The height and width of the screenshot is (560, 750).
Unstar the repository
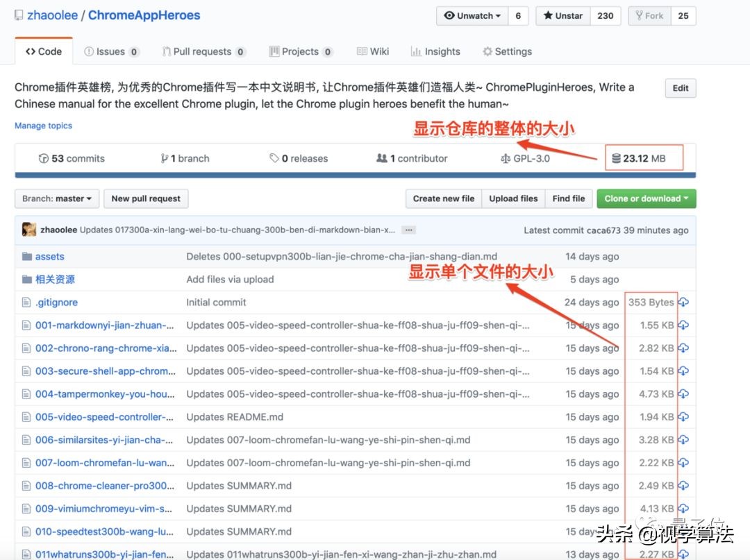click(x=563, y=16)
